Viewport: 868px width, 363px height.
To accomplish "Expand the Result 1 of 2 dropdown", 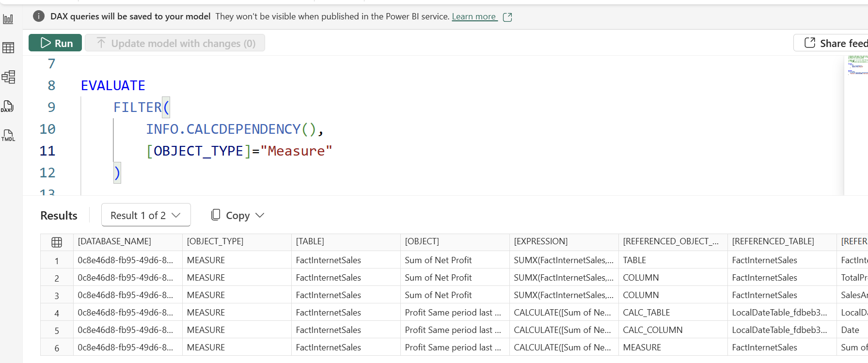I will click(145, 215).
